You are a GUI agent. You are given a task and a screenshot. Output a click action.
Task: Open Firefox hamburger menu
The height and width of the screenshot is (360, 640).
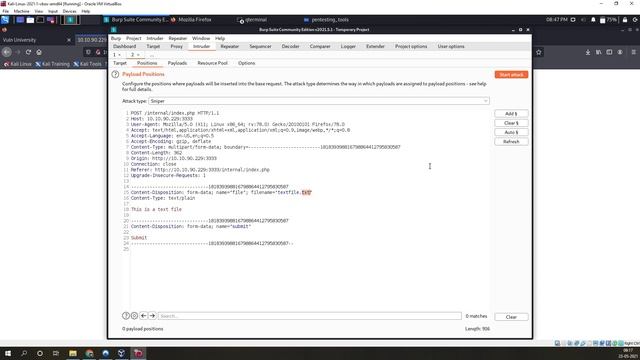(633, 52)
